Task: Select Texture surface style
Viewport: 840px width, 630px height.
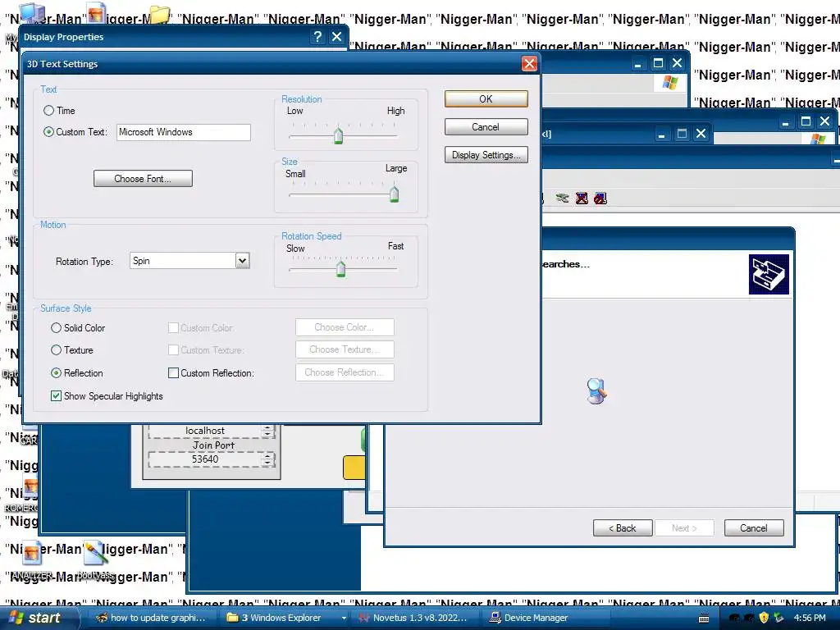Action: tap(56, 350)
